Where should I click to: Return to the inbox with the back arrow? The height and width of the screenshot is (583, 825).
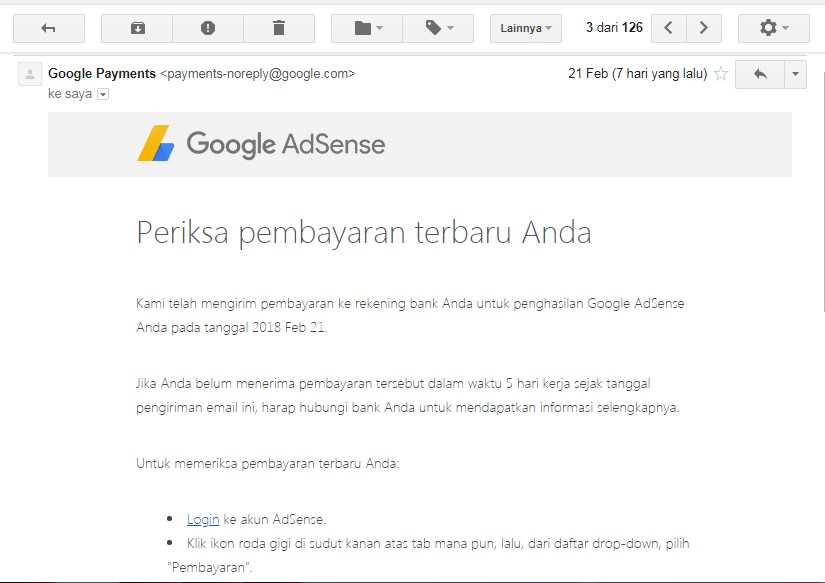click(48, 28)
